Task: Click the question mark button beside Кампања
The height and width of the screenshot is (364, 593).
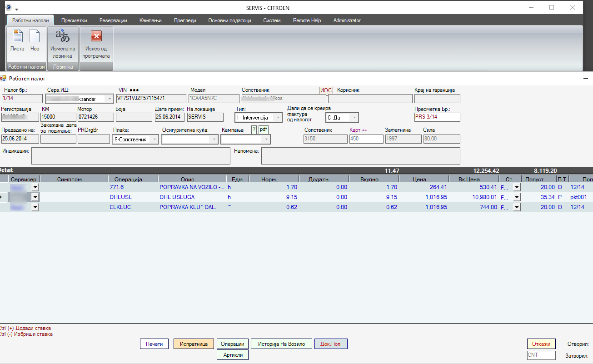Action: 254,130
